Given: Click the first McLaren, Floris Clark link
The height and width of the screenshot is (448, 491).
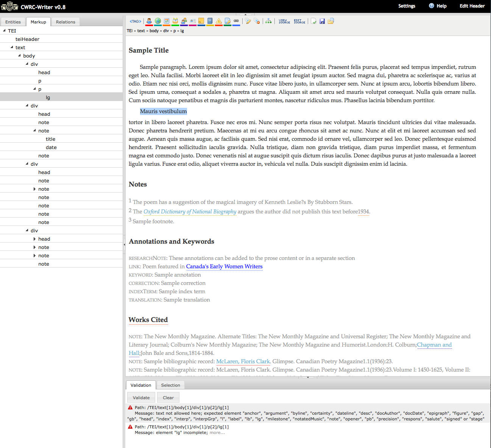Looking at the screenshot, I should (243, 361).
